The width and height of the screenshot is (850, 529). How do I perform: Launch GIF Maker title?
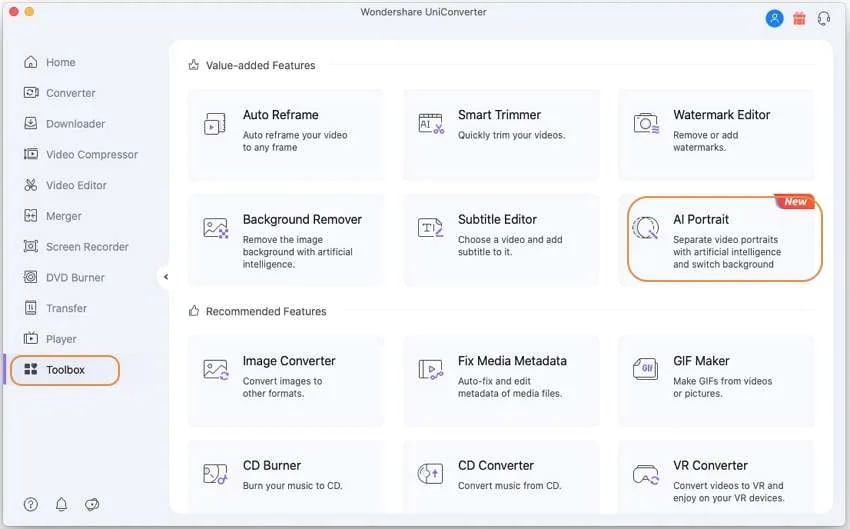[701, 361]
